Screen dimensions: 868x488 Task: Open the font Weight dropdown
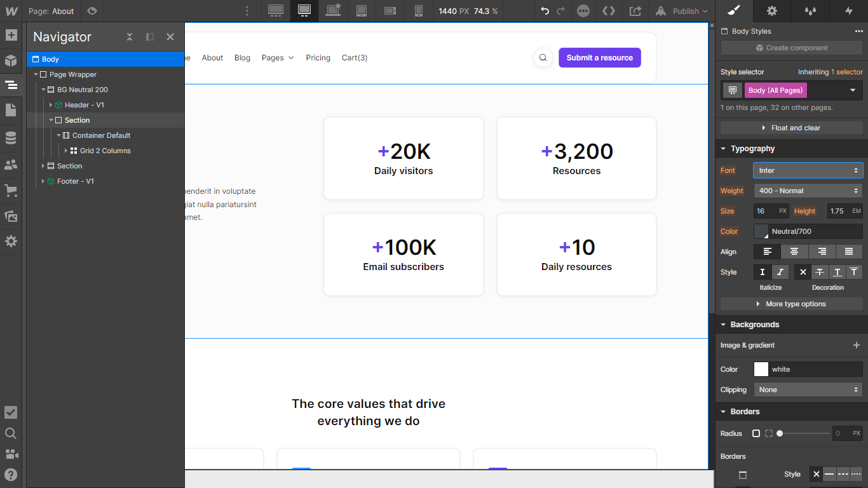(x=807, y=190)
